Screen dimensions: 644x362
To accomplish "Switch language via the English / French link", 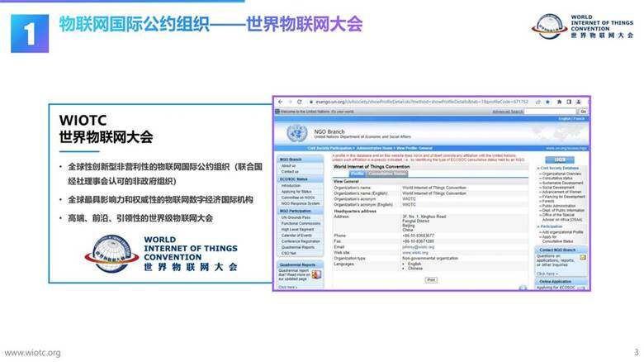I will pos(571,119).
